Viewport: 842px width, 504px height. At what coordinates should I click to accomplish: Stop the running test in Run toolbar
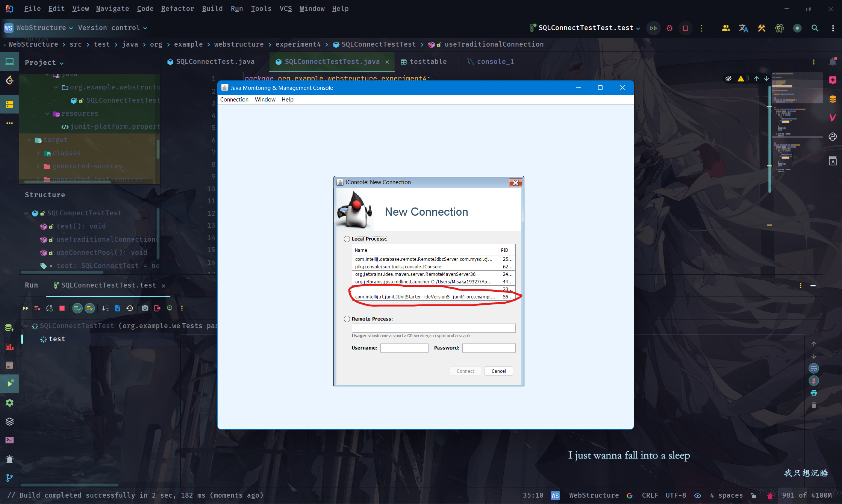pos(62,308)
